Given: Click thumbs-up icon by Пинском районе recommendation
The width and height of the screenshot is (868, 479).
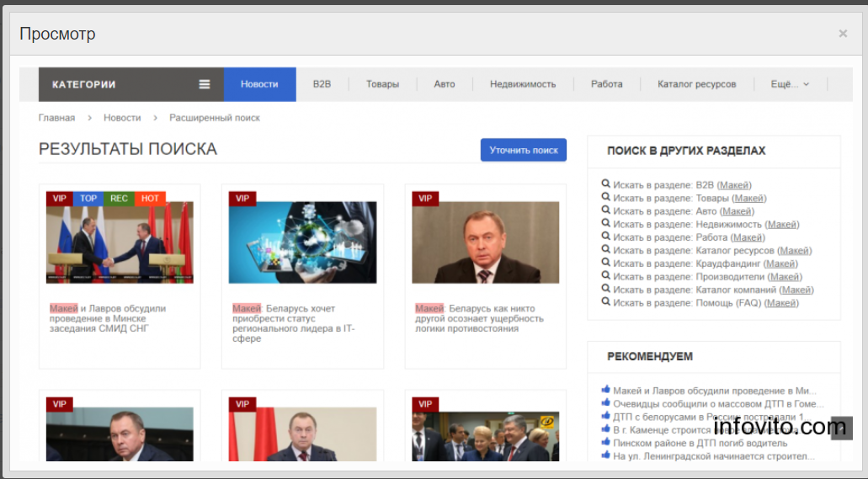Looking at the screenshot, I should click(605, 442).
